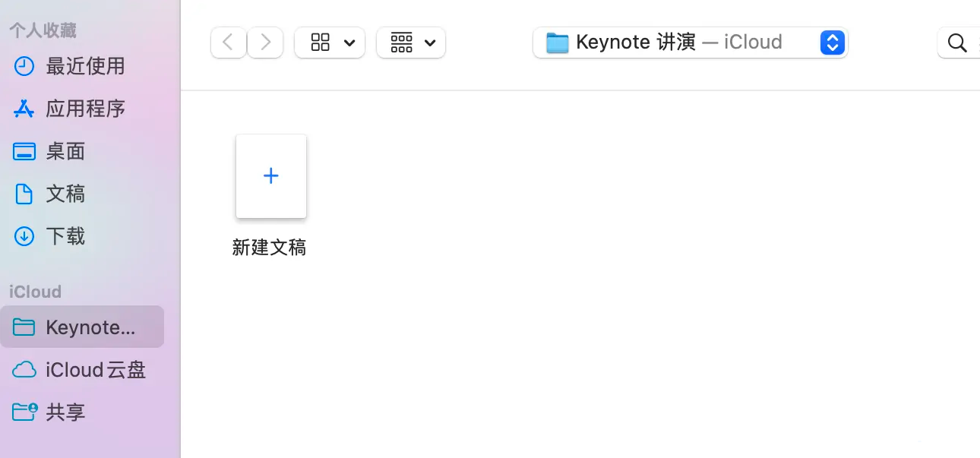Open the 桌面 (Desktop) sidebar icon

(x=24, y=151)
